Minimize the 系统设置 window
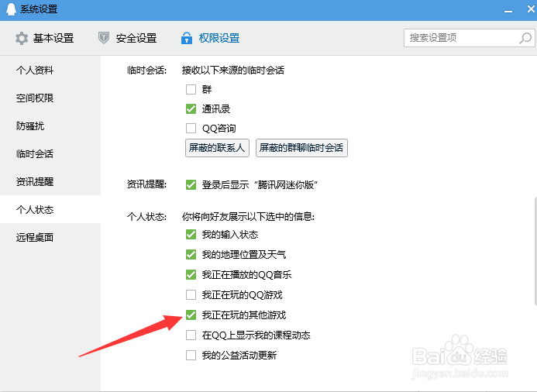This screenshot has width=537, height=392. [508, 10]
